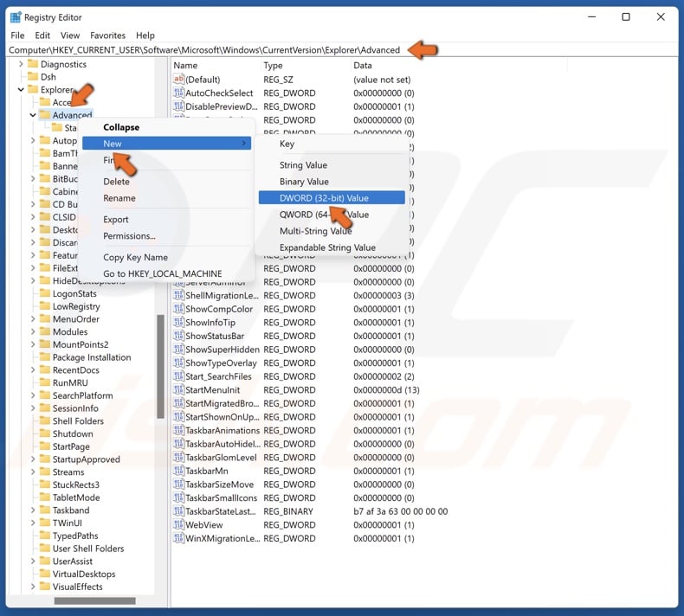Click the ShowStatusBar value icon
Screen dimensions: 684x616
[x=178, y=336]
